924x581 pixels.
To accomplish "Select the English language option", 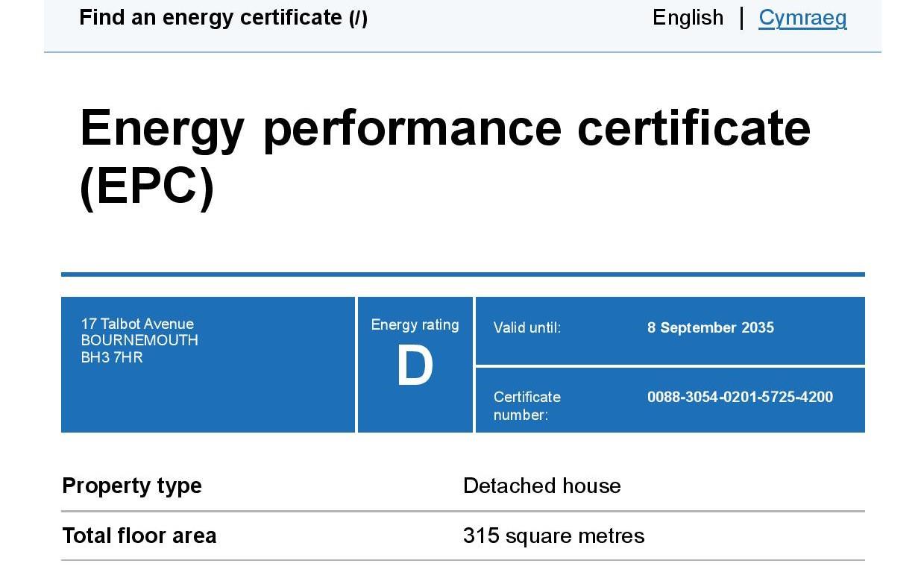I will click(688, 18).
